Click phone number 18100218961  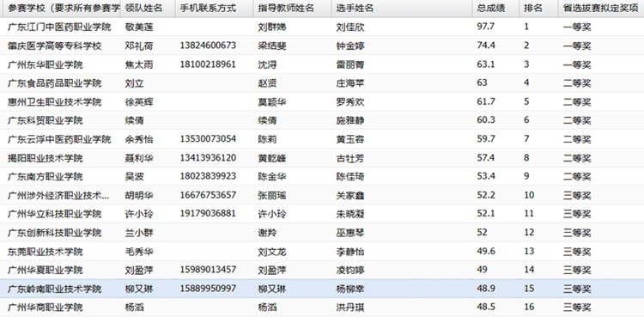tap(208, 64)
